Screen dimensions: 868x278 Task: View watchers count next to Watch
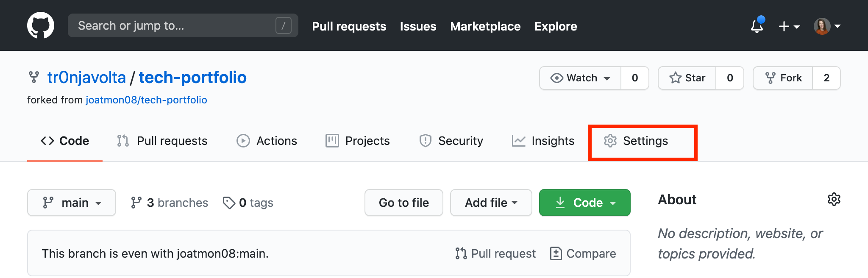click(x=635, y=78)
